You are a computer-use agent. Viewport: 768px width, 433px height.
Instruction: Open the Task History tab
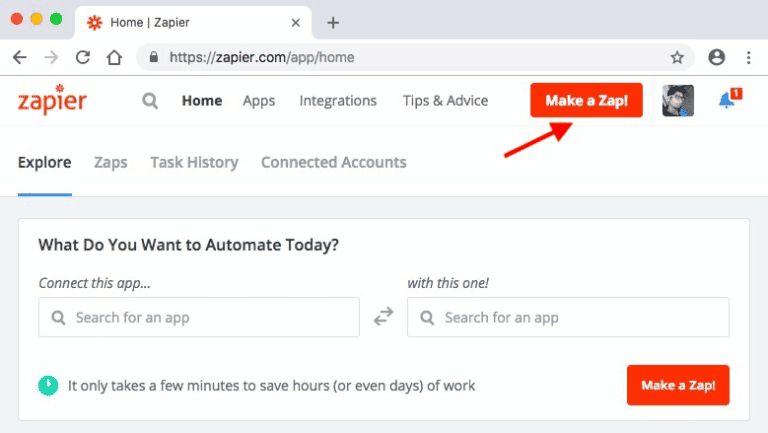pos(194,162)
